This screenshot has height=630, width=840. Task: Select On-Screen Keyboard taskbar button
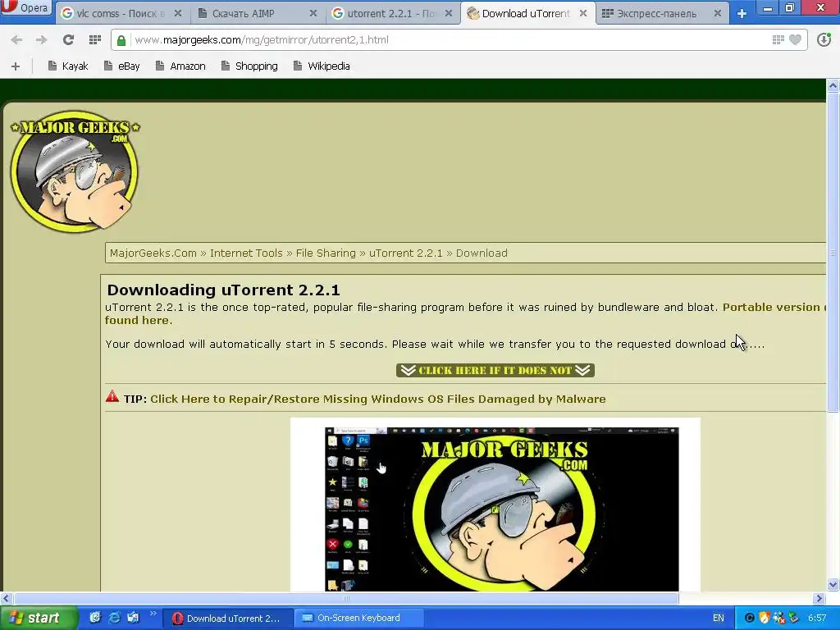(359, 619)
